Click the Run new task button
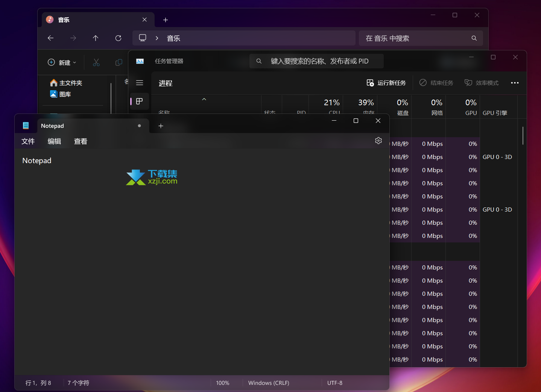 click(386, 83)
